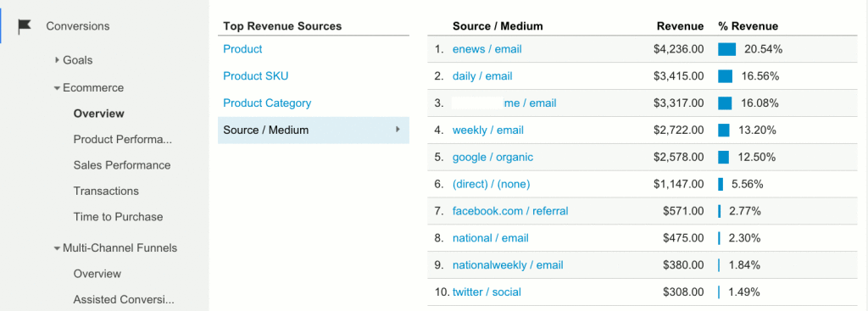Open the Ecommerce Overview report
Screen dimensions: 868x311
pyautogui.click(x=99, y=114)
